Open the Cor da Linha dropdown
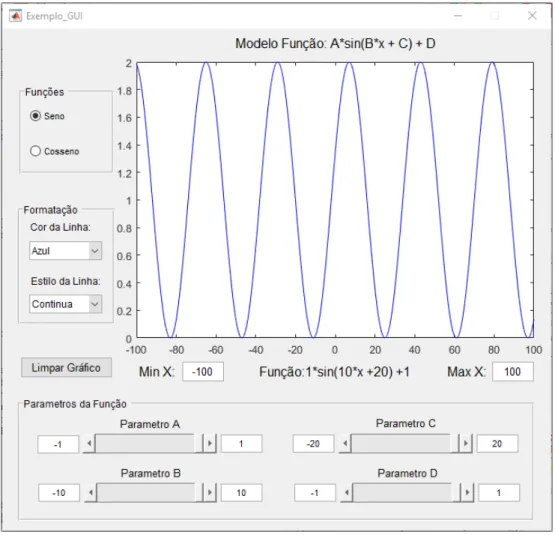 [x=66, y=251]
